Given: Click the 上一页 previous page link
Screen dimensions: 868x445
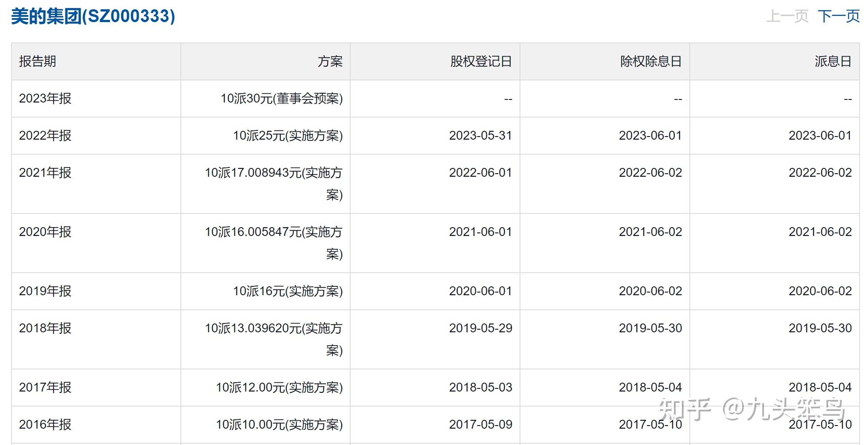Looking at the screenshot, I should tap(787, 16).
